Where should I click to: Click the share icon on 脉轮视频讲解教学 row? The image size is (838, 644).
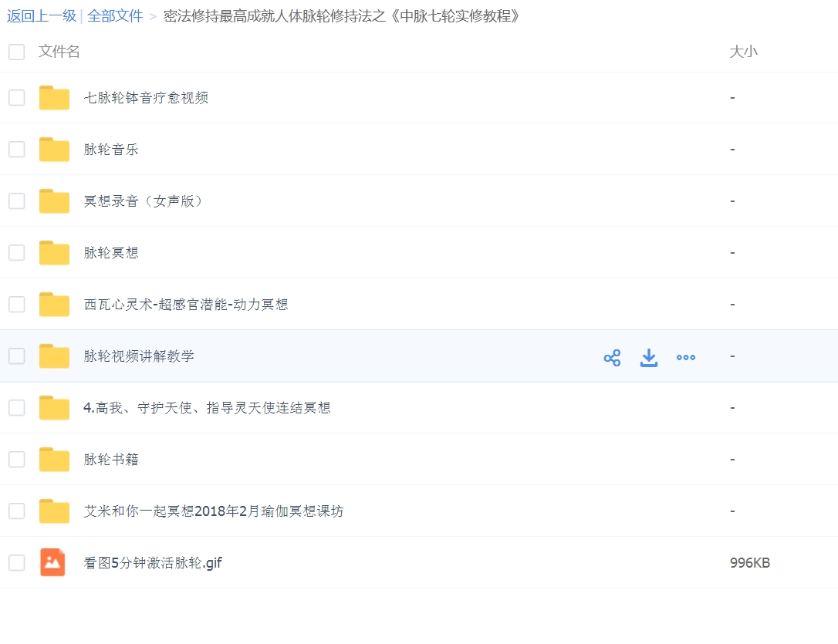612,356
